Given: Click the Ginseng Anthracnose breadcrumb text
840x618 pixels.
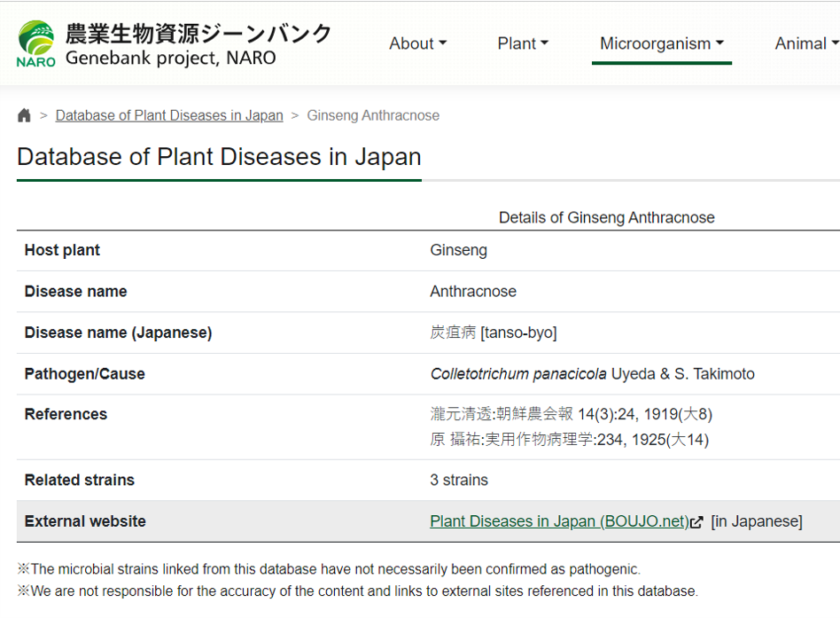Looking at the screenshot, I should click(373, 115).
